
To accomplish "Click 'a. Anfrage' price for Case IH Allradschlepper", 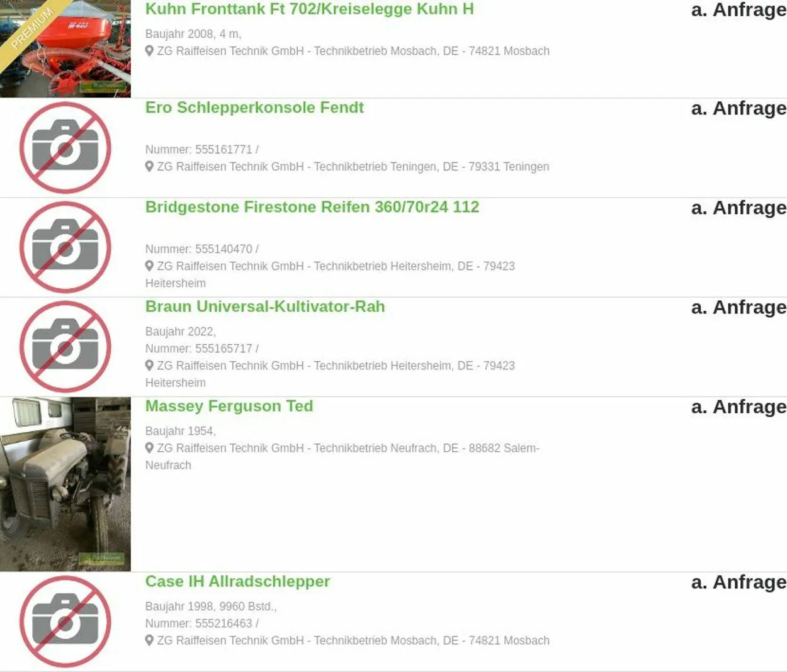I will 739,582.
